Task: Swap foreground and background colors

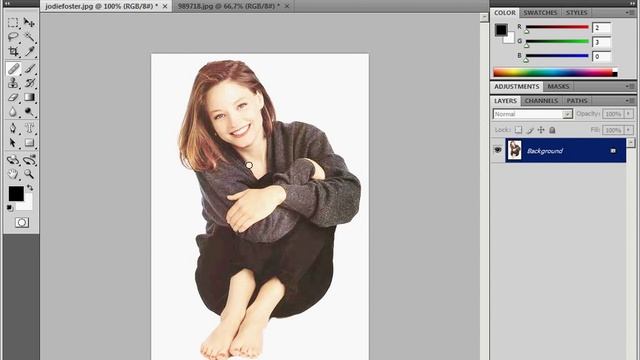Action: tap(30, 188)
